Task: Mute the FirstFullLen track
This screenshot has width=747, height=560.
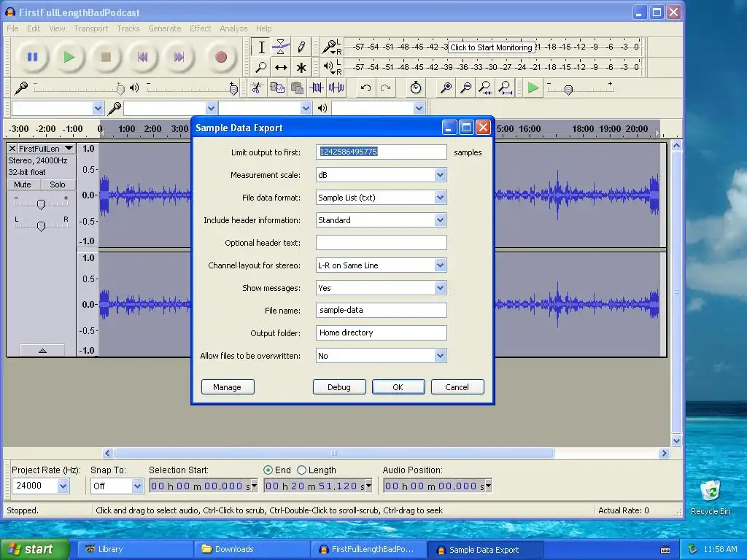Action: 23,184
